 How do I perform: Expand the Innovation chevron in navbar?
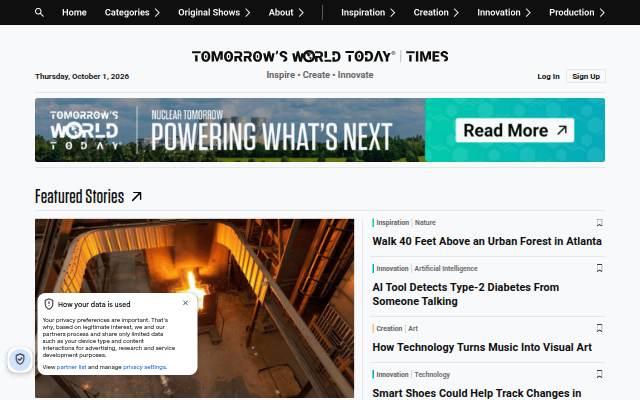coord(528,13)
